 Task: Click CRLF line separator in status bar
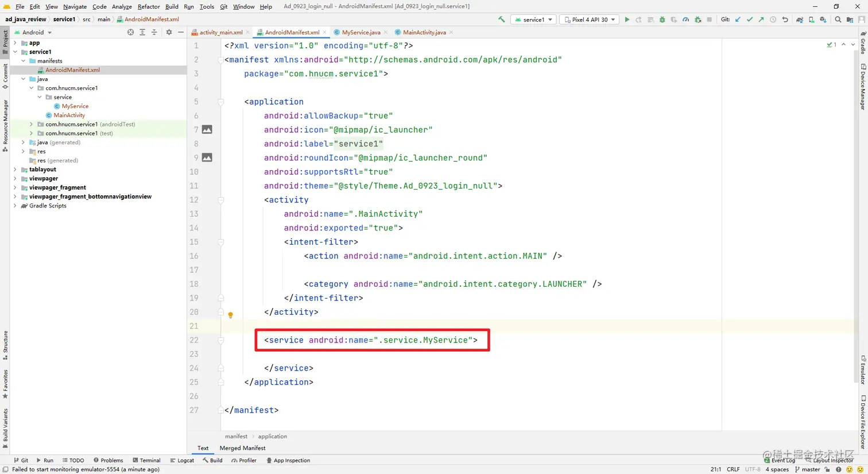coord(733,469)
